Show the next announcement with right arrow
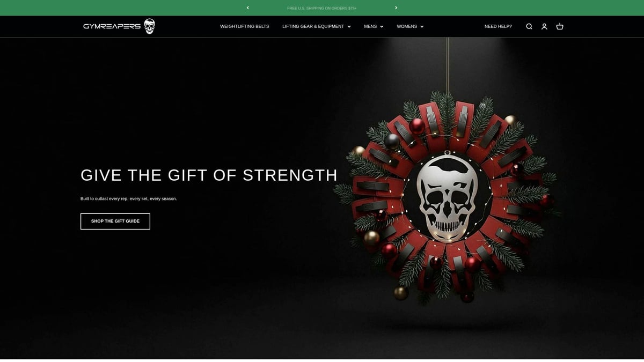 (396, 8)
